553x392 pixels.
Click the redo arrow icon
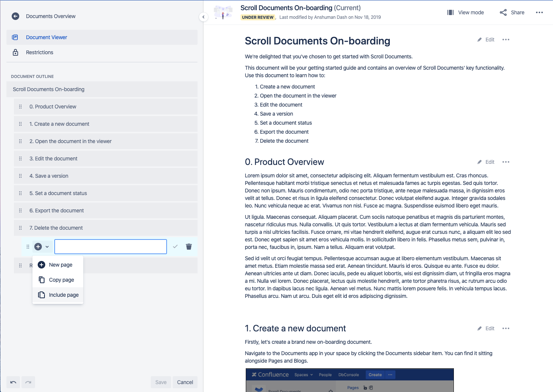click(x=28, y=382)
